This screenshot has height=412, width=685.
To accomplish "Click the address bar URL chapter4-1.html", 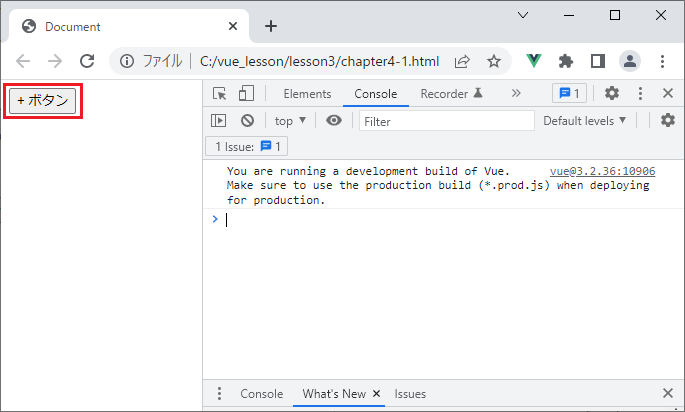I will 319,61.
